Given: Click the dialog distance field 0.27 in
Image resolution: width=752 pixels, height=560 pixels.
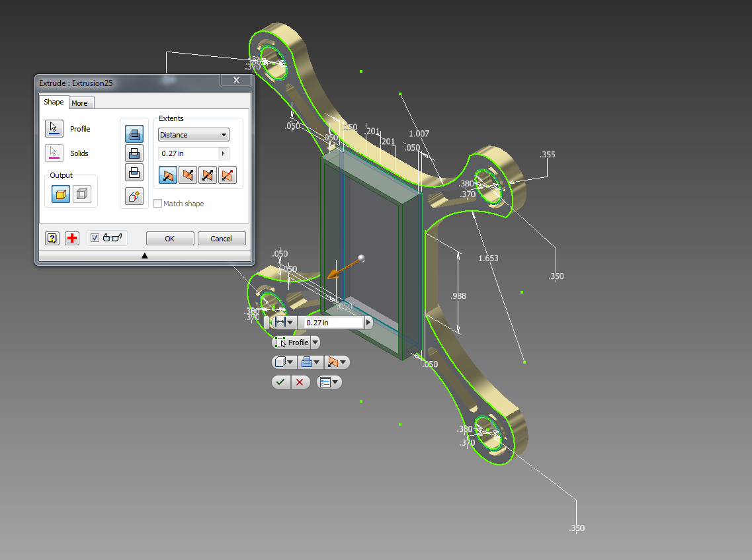Looking at the screenshot, I should tap(188, 153).
